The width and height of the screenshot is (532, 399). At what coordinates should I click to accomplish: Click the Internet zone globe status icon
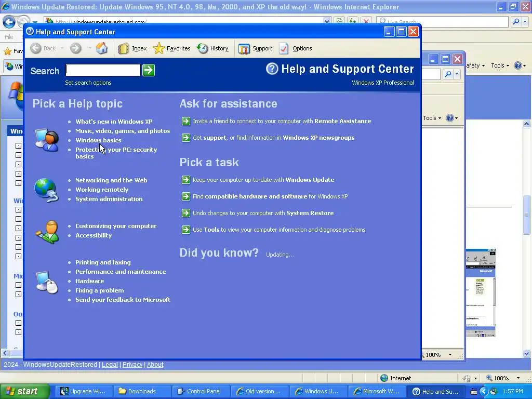(384, 378)
